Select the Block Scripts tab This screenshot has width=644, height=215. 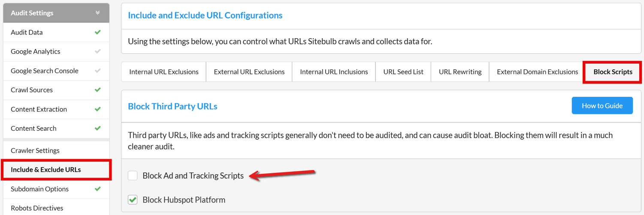(613, 72)
